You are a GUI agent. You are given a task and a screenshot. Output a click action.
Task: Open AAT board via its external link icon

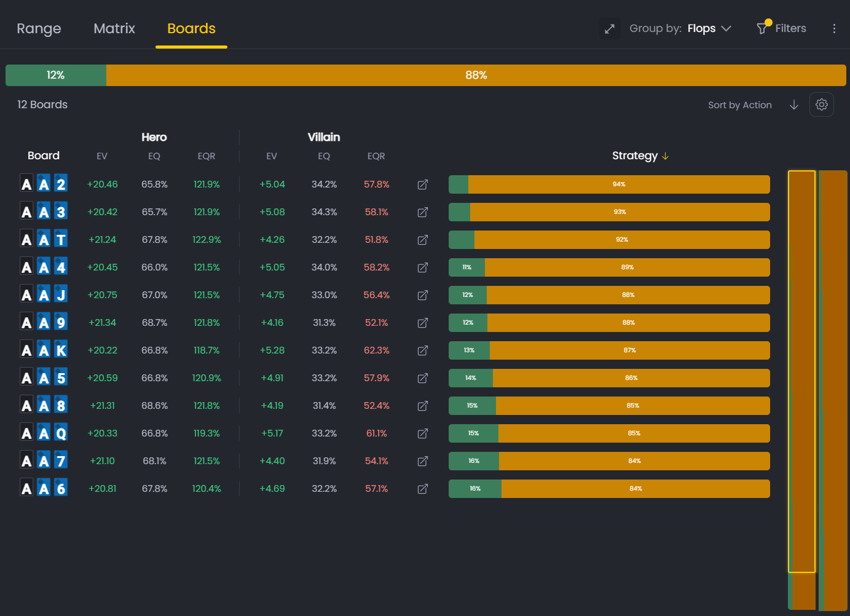pos(423,240)
